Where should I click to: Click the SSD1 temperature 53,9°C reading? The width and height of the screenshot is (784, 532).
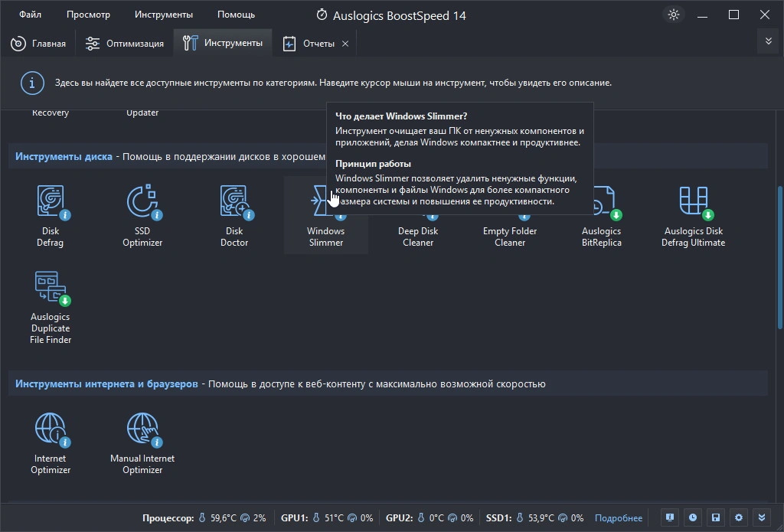pyautogui.click(x=541, y=518)
